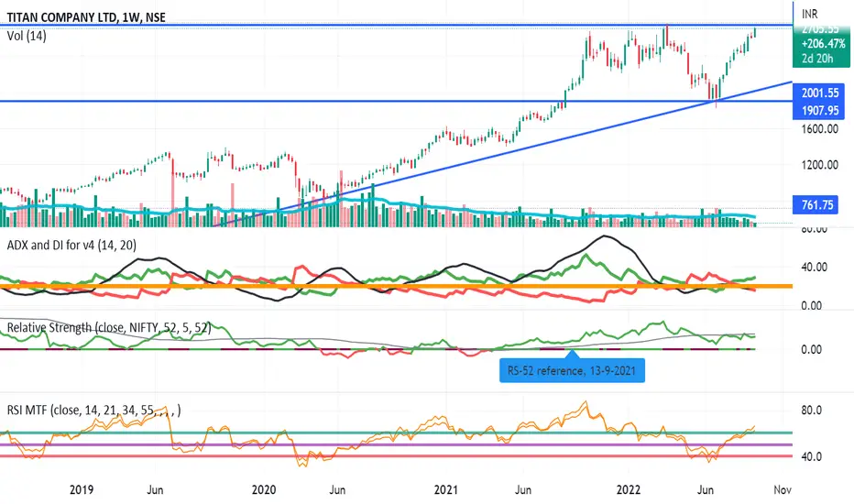The width and height of the screenshot is (854, 504).
Task: Select the 1907.95 price label
Action: coord(819,111)
